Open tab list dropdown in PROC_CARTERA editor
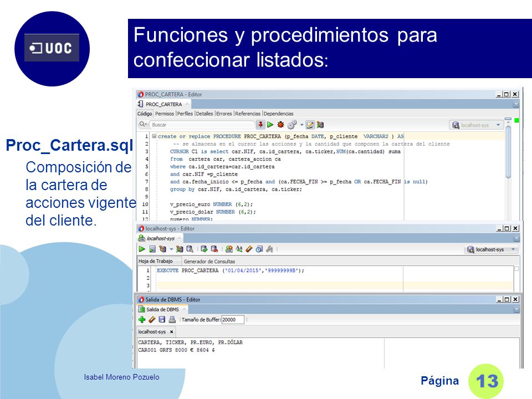 pyautogui.click(x=516, y=104)
